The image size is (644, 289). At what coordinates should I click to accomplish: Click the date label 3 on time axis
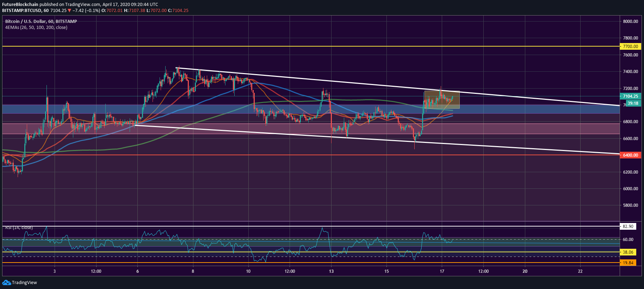click(x=55, y=271)
